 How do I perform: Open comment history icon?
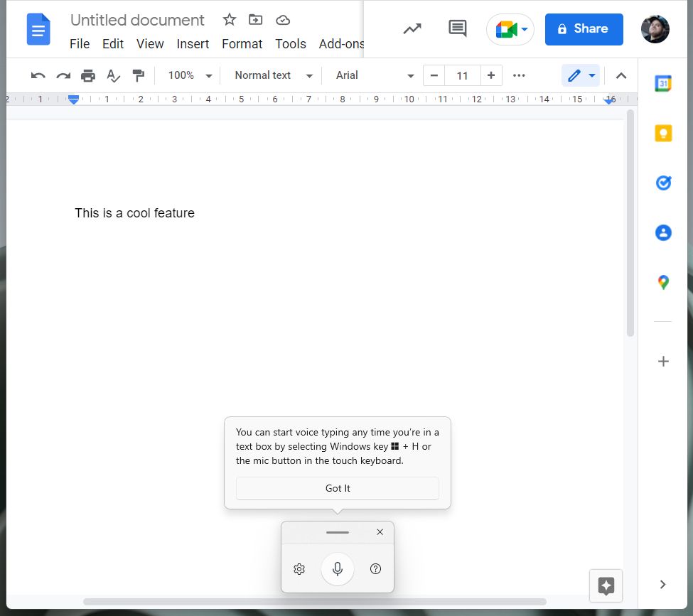457,28
